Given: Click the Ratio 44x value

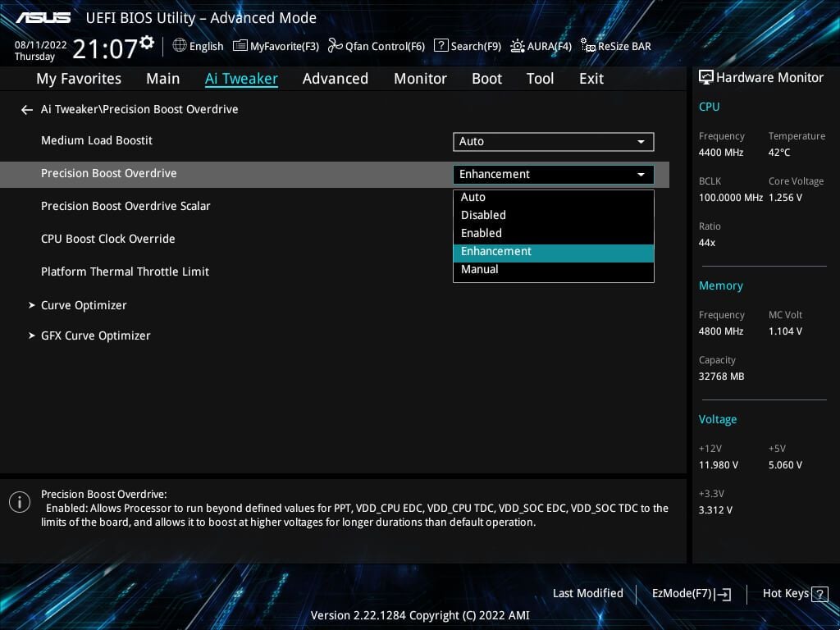Looking at the screenshot, I should click(x=706, y=243).
